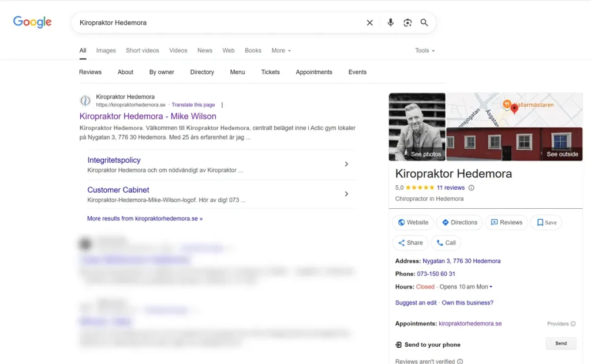Click the Google logo
This screenshot has width=591, height=364.
(x=32, y=22)
